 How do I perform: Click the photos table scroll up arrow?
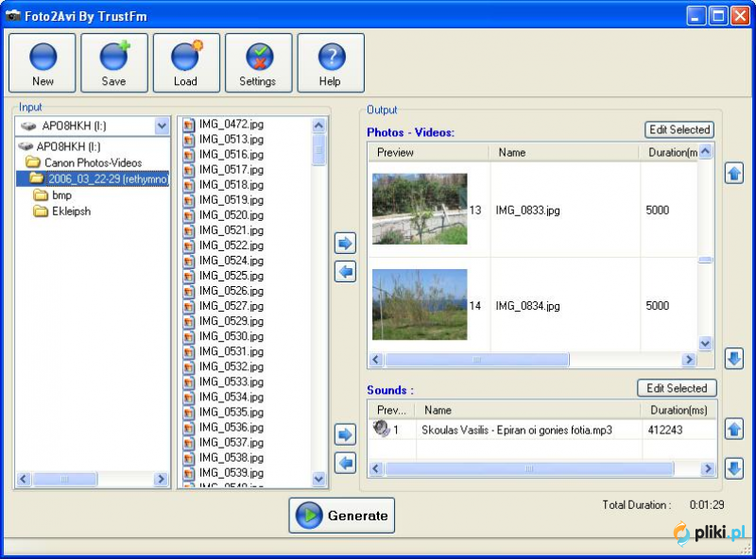click(705, 151)
